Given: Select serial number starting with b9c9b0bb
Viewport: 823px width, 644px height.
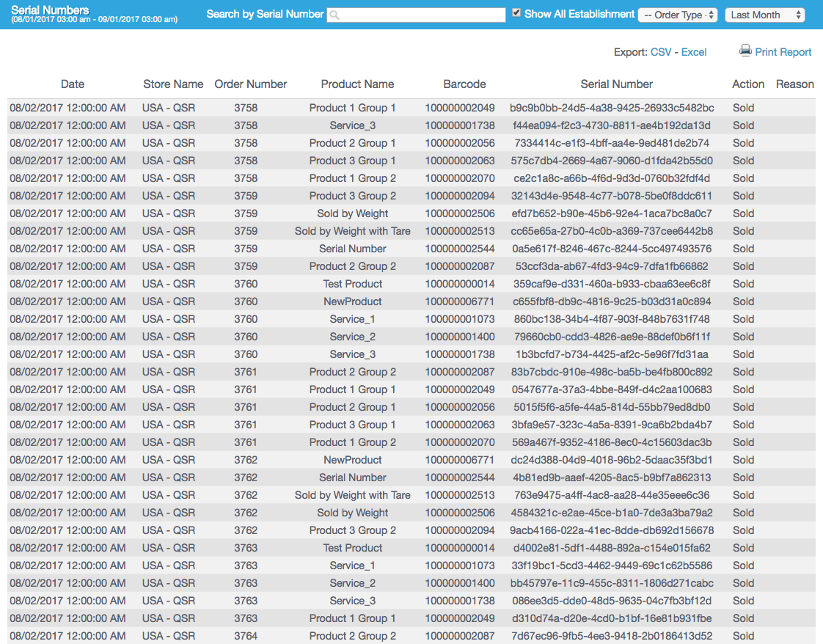Looking at the screenshot, I should click(612, 108).
